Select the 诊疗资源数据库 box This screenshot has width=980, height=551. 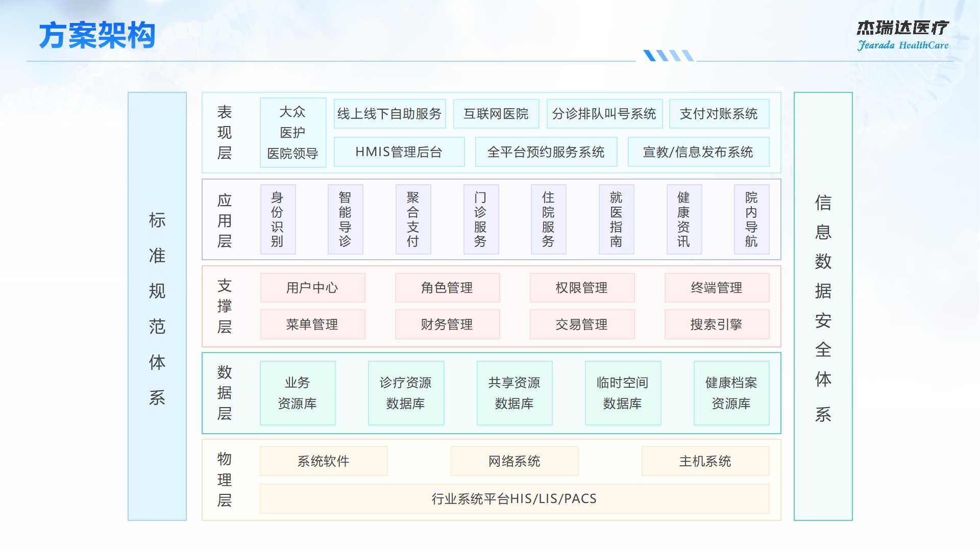tap(406, 393)
